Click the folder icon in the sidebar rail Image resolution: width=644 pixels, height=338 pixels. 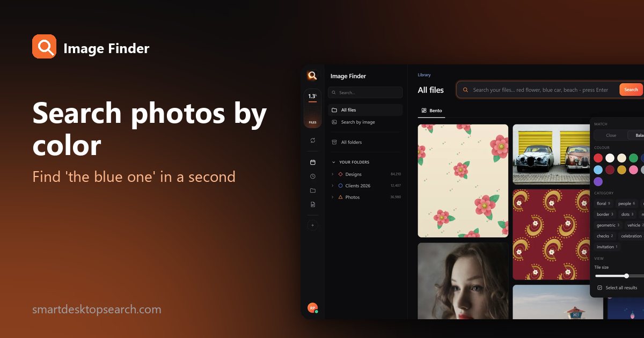pos(312,190)
